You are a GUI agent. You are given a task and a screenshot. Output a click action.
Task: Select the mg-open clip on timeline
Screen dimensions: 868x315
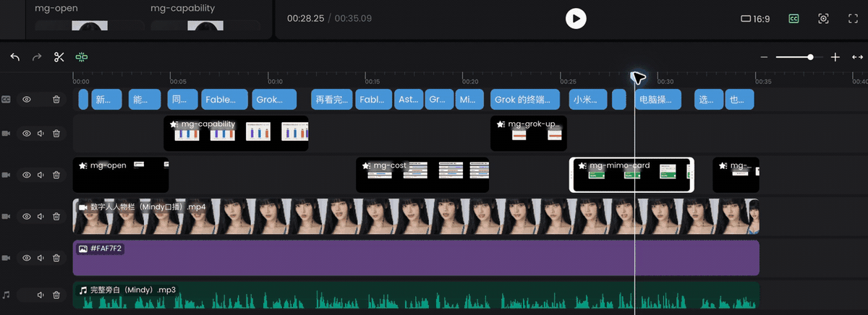121,175
